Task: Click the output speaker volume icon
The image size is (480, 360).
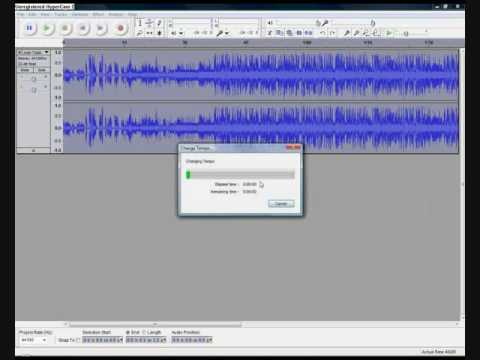Action: [x=270, y=23]
